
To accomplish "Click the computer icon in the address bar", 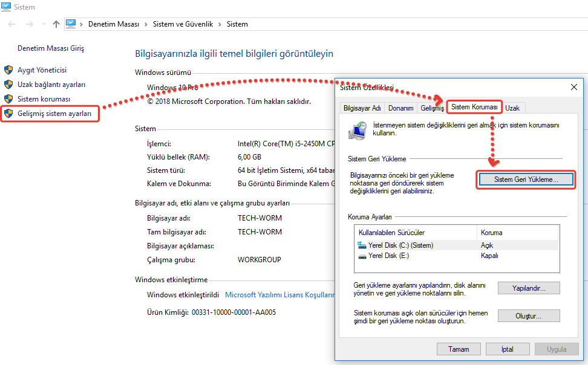I will 71,24.
